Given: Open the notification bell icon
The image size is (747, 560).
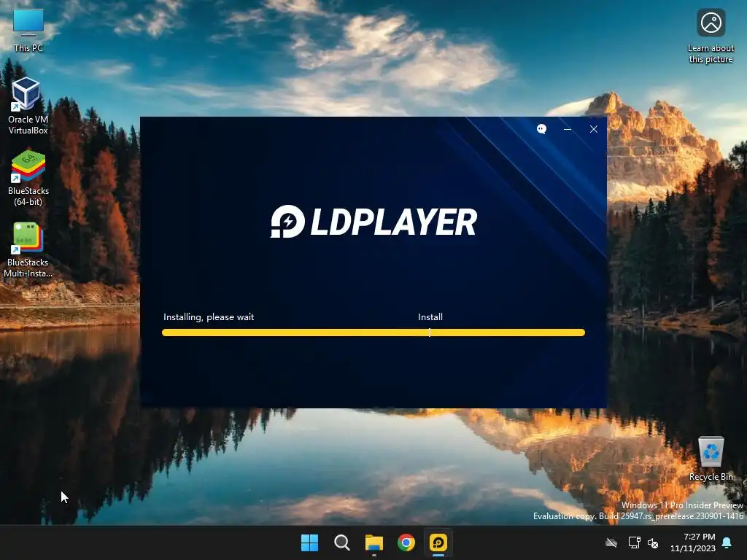Looking at the screenshot, I should pos(727,542).
